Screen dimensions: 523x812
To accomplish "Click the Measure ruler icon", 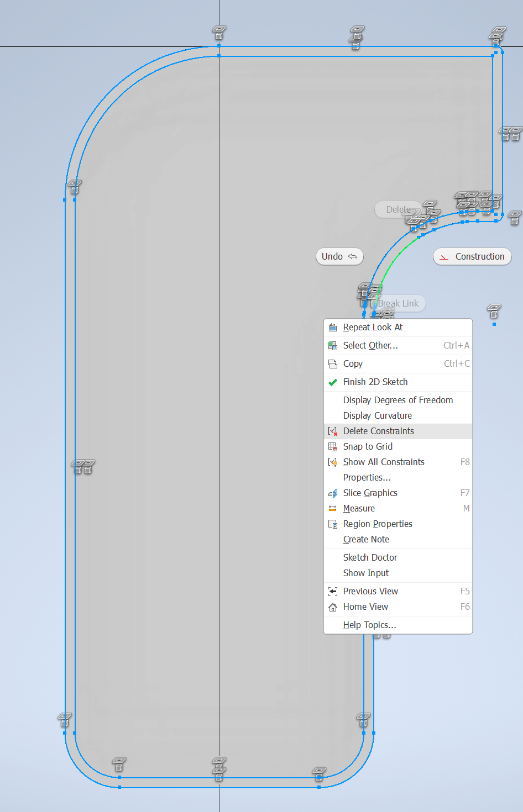I will (x=333, y=509).
